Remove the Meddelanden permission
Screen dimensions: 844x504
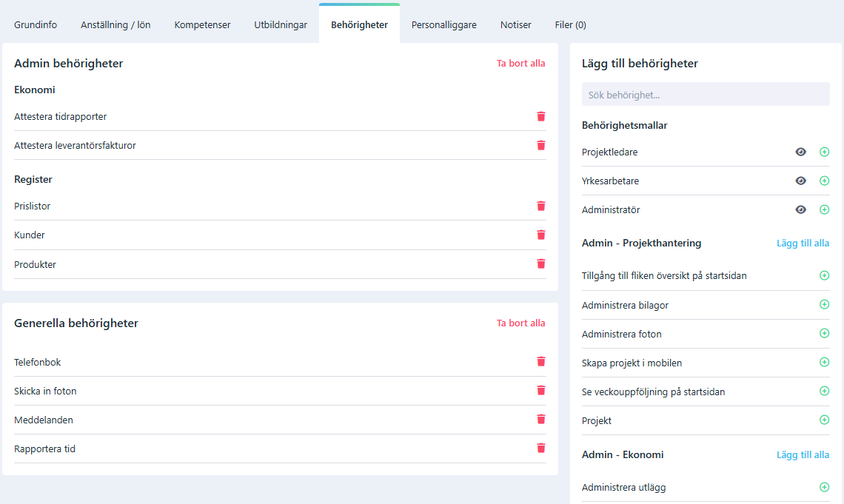(541, 419)
